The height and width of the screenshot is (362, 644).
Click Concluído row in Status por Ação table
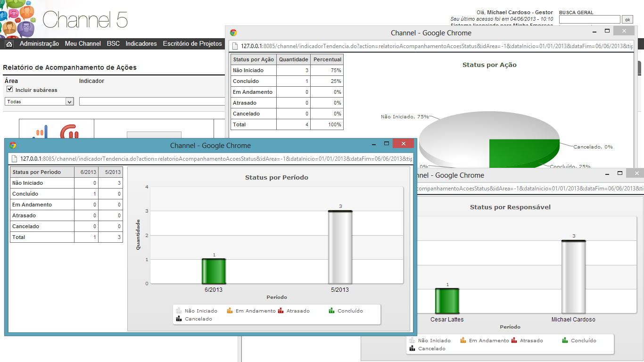point(287,81)
